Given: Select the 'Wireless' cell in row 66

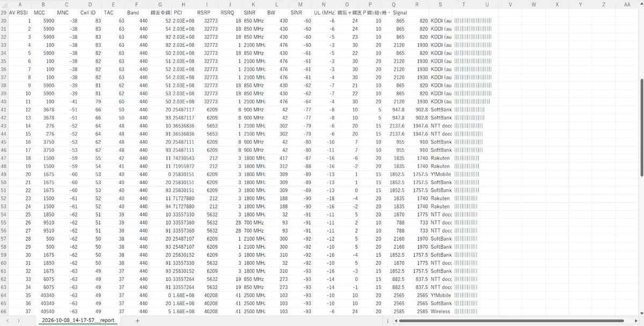Looking at the screenshot, I should pos(440,312).
